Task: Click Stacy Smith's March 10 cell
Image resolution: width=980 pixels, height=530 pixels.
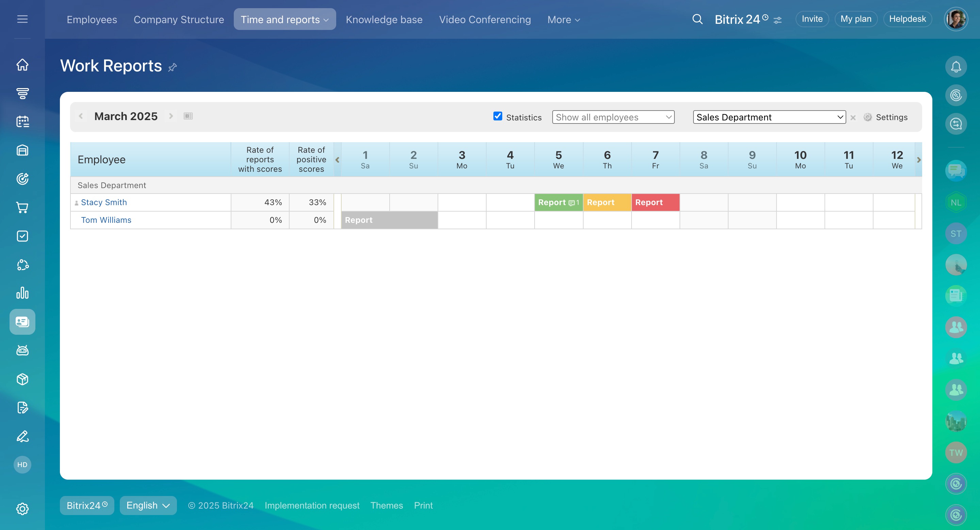Action: pyautogui.click(x=800, y=202)
